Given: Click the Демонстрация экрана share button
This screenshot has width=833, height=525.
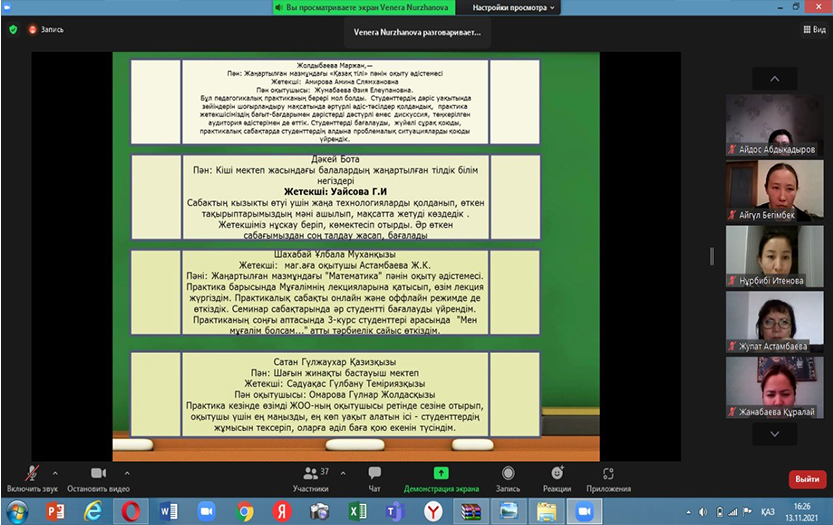Looking at the screenshot, I should click(441, 478).
